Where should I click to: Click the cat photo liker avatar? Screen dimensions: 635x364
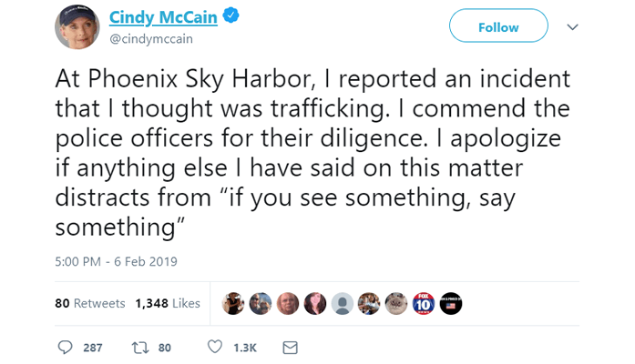coord(395,303)
